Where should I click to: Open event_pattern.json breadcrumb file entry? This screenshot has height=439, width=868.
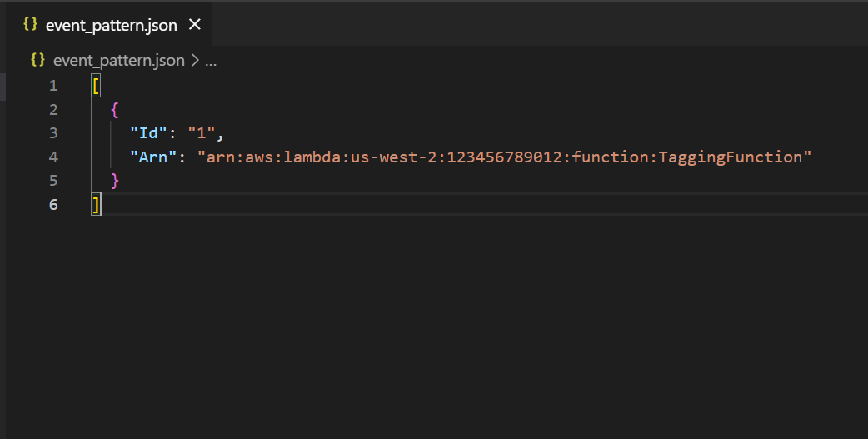point(119,60)
